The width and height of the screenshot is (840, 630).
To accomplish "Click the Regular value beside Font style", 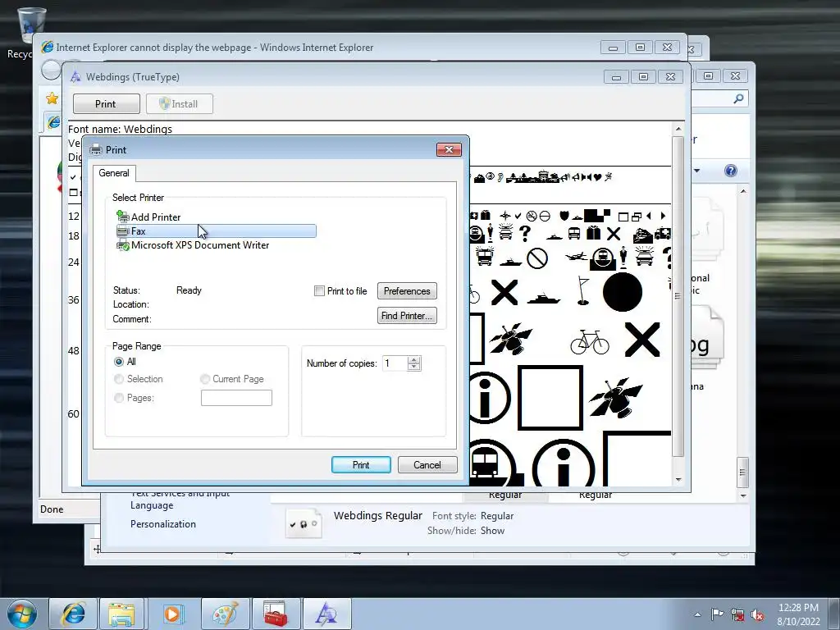I will coord(496,516).
